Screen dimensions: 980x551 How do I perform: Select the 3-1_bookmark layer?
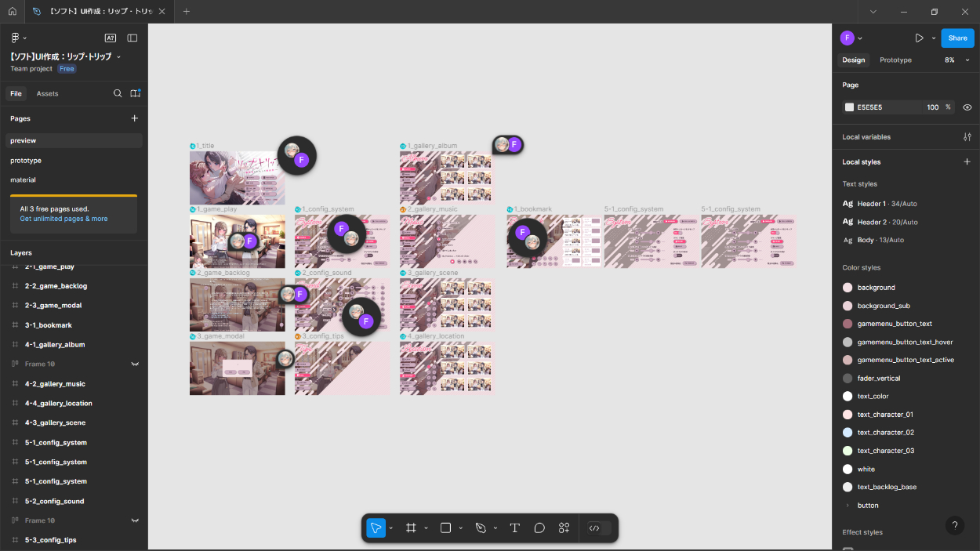pyautogui.click(x=48, y=325)
